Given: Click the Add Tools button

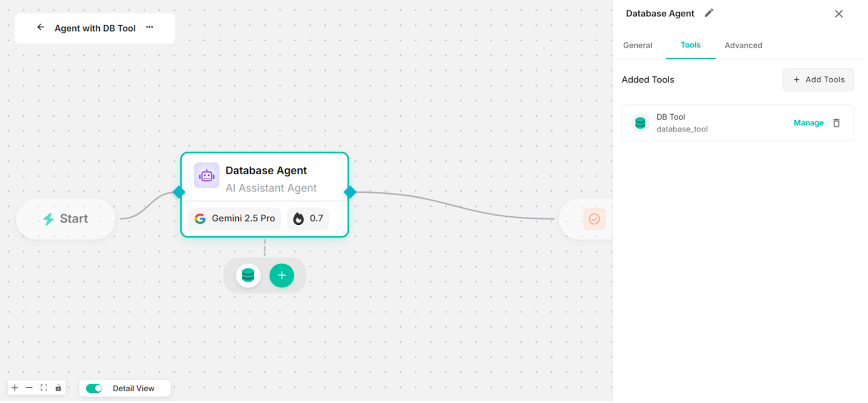Looking at the screenshot, I should [x=818, y=80].
